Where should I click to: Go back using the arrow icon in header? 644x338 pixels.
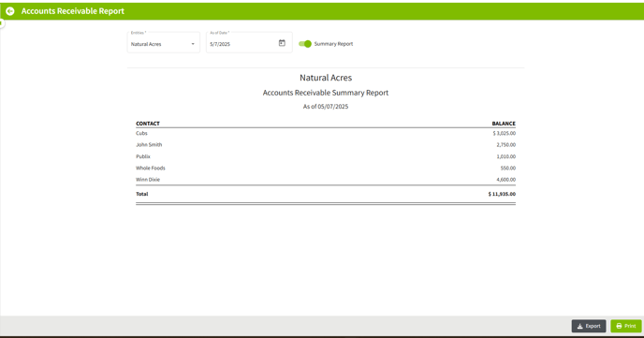click(10, 11)
